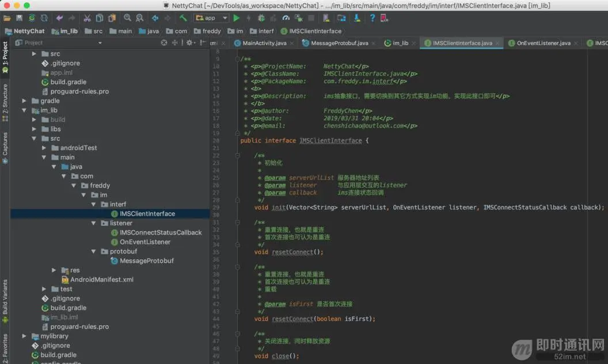Expand the mylibrary module node

(24, 336)
